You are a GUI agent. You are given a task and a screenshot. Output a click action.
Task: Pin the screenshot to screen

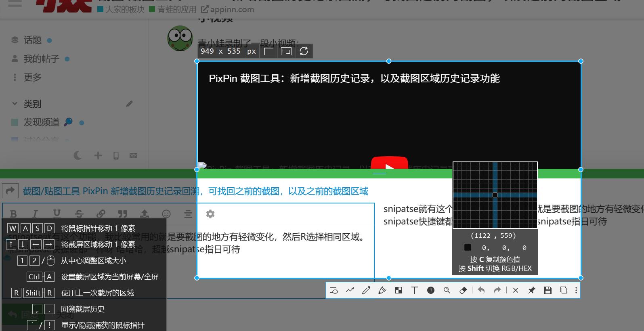532,290
